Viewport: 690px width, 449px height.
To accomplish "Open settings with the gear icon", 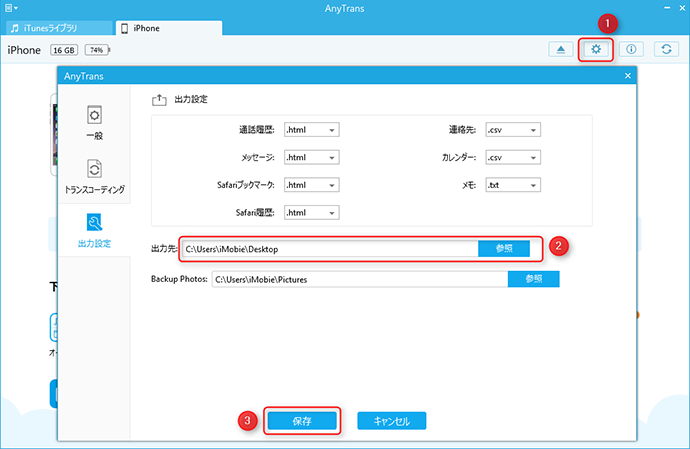I will click(x=596, y=49).
